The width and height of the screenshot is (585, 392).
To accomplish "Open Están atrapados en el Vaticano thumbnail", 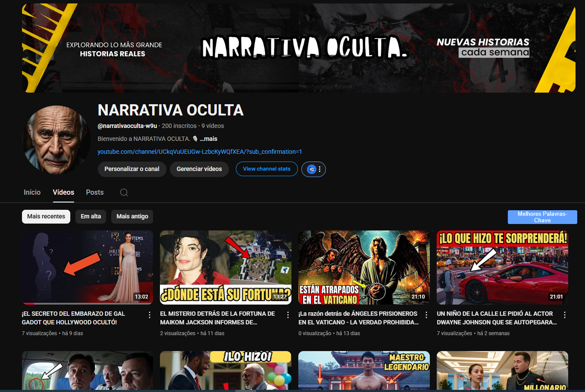I will click(x=364, y=268).
